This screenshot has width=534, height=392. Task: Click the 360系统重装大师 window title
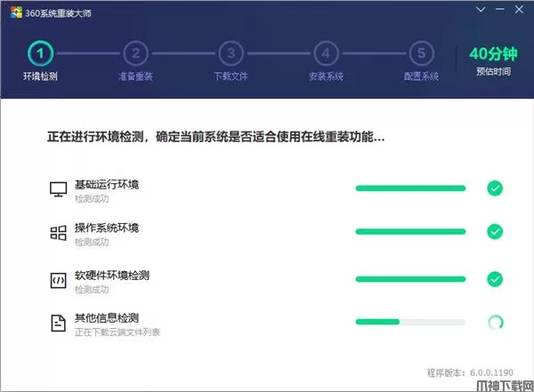pos(58,13)
